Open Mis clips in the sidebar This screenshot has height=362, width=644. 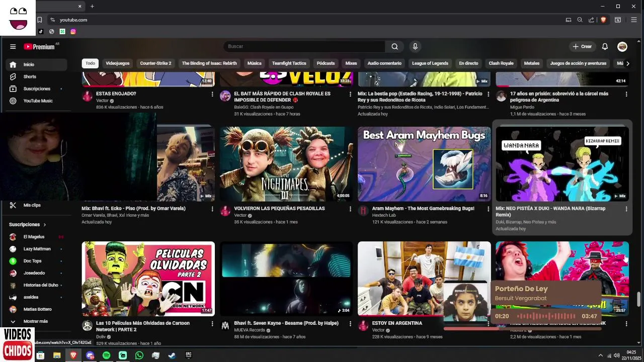(x=37, y=205)
